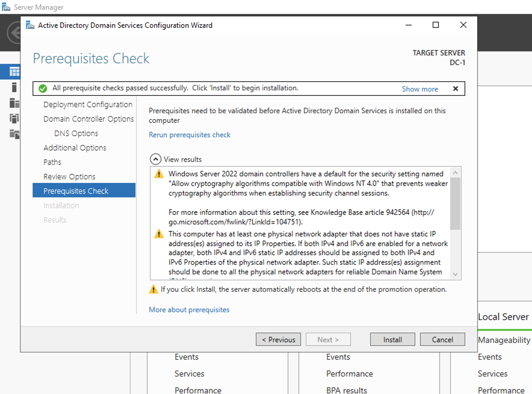Dismiss the prerequisite success notification bar
This screenshot has height=394, width=532.
[x=456, y=89]
